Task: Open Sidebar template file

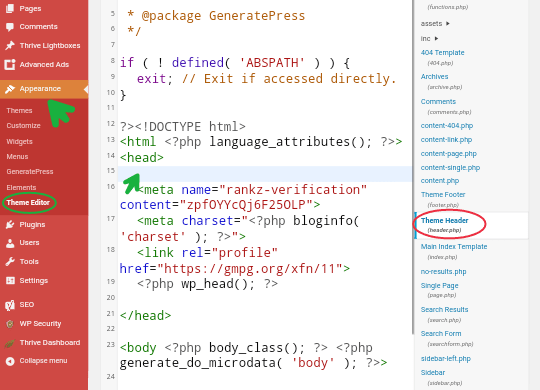Action: pyautogui.click(x=433, y=372)
